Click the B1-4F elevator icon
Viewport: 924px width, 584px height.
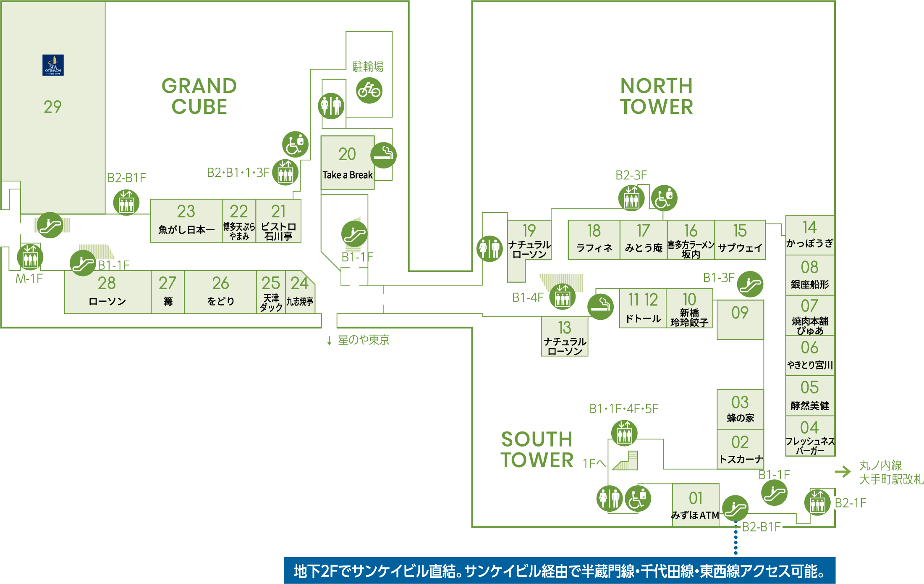pyautogui.click(x=563, y=297)
